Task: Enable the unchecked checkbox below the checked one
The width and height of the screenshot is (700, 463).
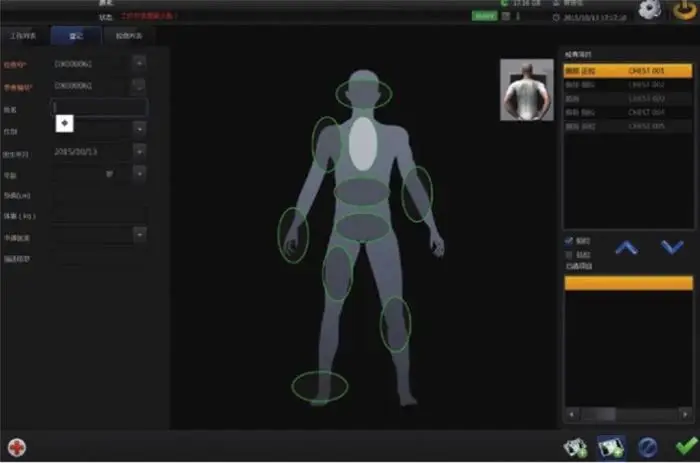Action: [569, 255]
